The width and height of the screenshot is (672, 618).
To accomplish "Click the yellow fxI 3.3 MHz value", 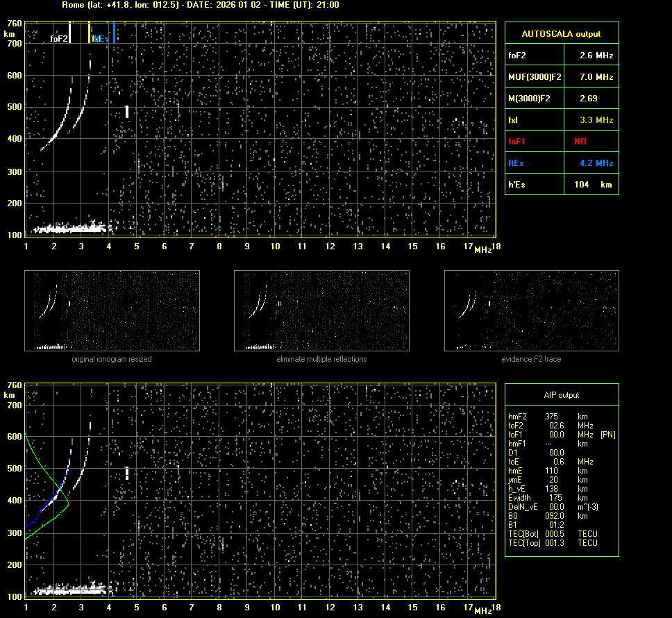I will pos(596,119).
